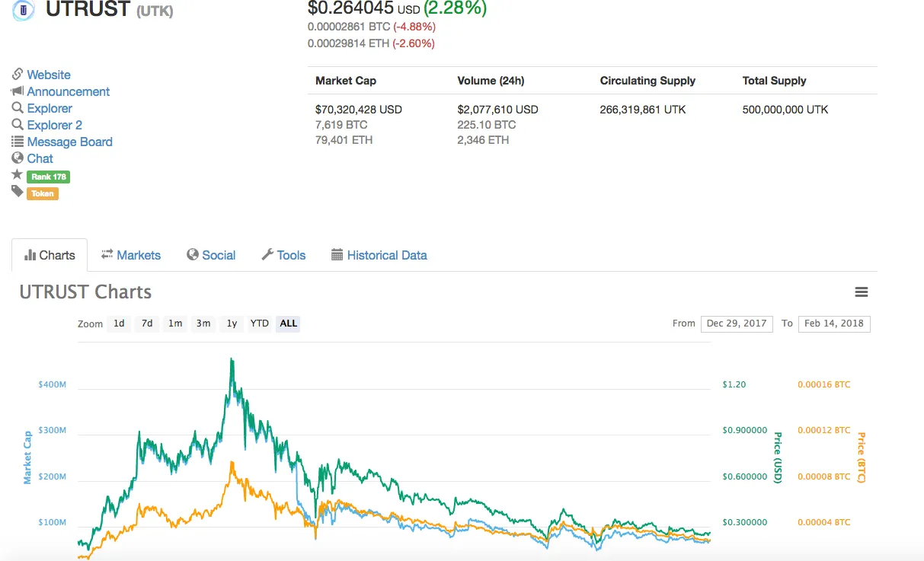The width and height of the screenshot is (924, 561).
Task: Click the 266,319,861 UTK circulating supply
Action: (x=643, y=110)
